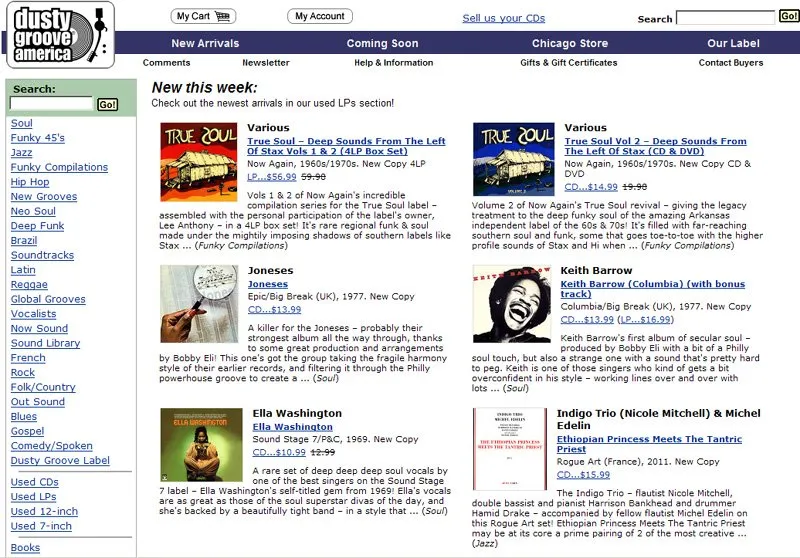Screen dimensions: 800x558
Task: Go to the Comments page
Action: pyautogui.click(x=166, y=63)
